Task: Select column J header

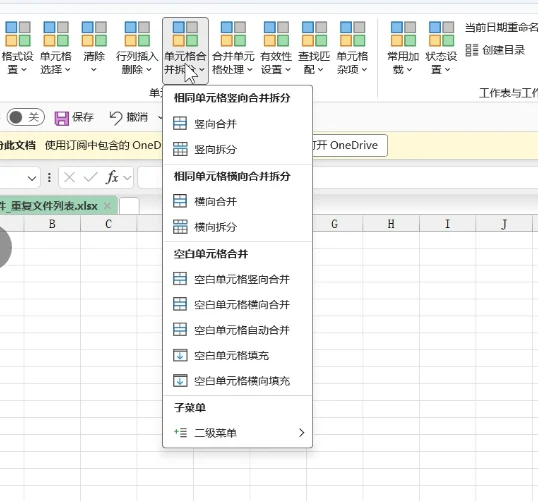Action: [504, 224]
